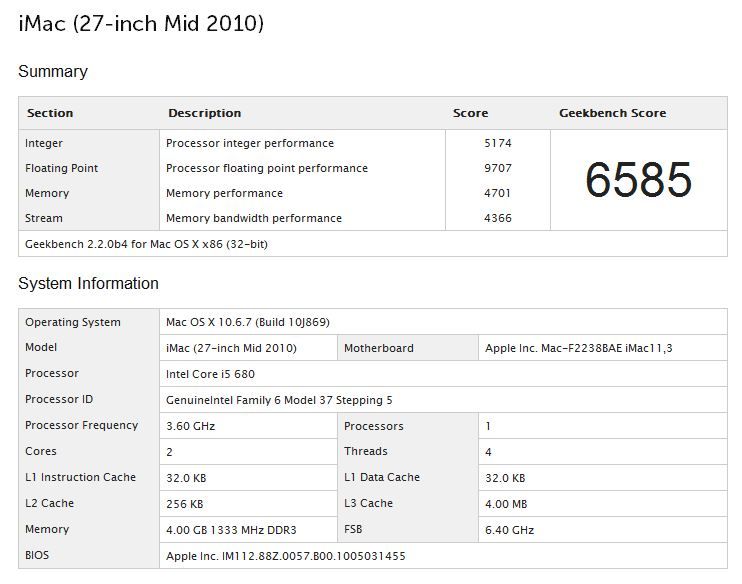Click the BIOS version string value

tap(285, 556)
